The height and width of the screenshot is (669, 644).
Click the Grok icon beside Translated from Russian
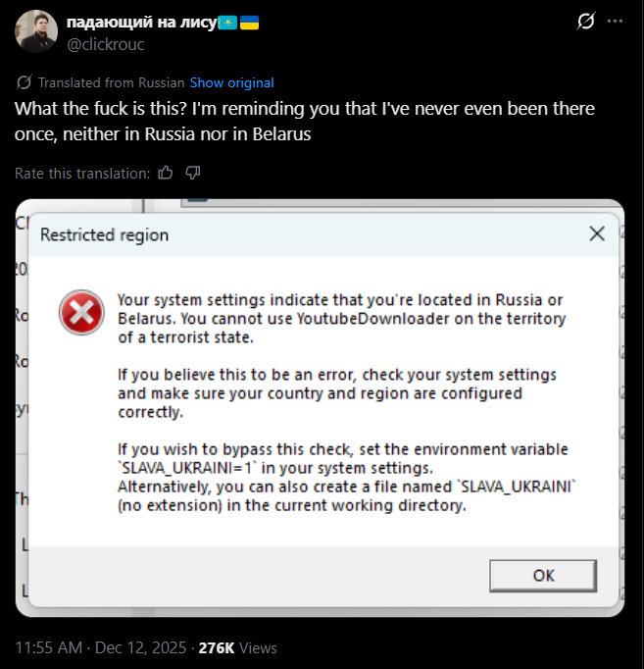(x=24, y=82)
